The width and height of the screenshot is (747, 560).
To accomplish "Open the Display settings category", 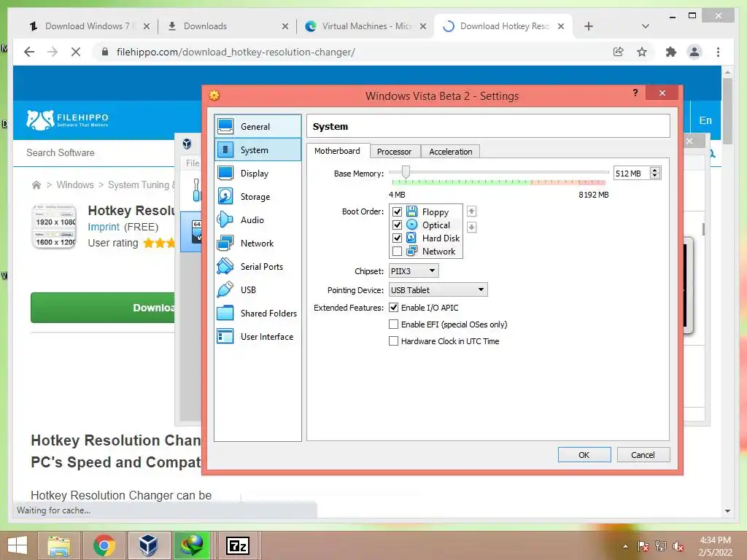I will 258,174.
